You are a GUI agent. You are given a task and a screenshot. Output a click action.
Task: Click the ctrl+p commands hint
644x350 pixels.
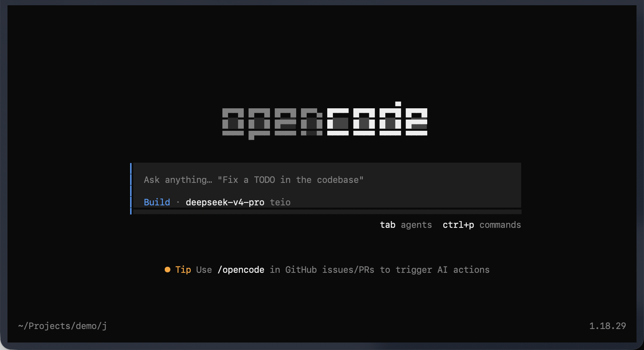click(482, 225)
